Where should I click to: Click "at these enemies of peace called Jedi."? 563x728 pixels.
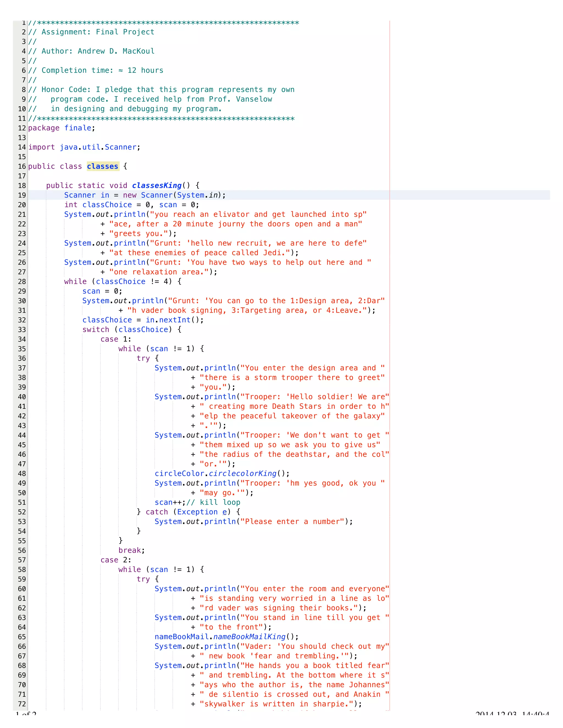pyautogui.click(x=200, y=253)
